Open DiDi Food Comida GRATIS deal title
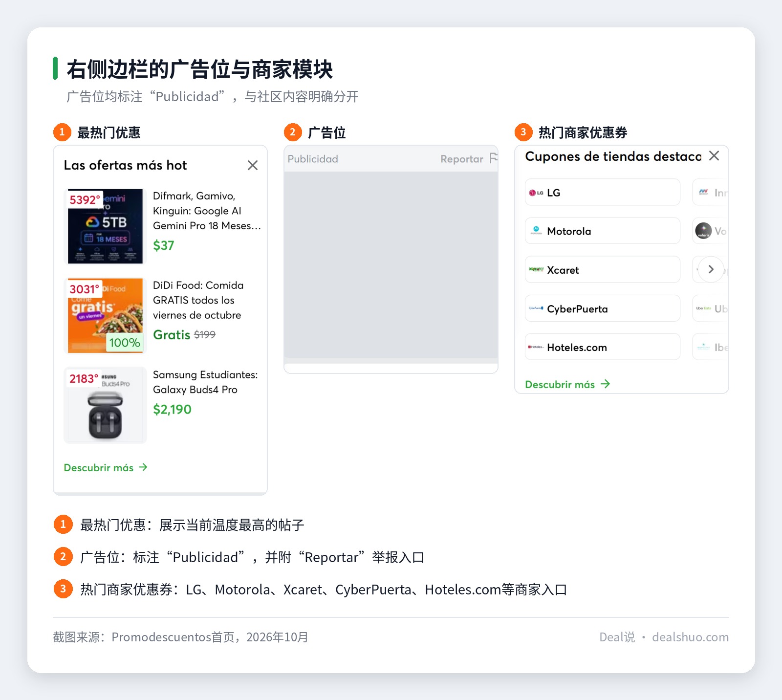 pyautogui.click(x=198, y=300)
